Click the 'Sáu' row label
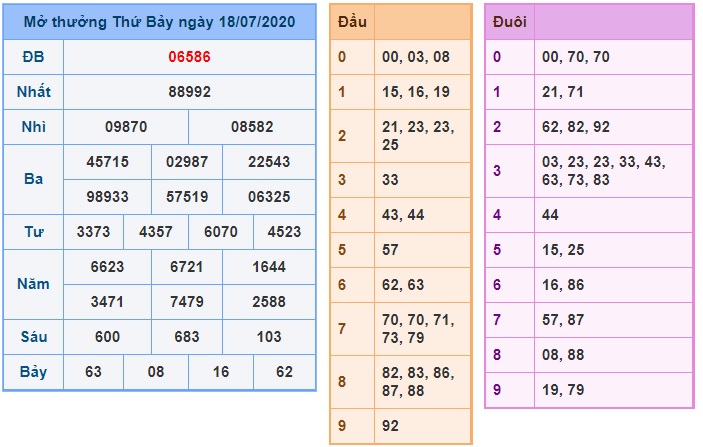Image resolution: width=703 pixels, height=447 pixels. (33, 337)
